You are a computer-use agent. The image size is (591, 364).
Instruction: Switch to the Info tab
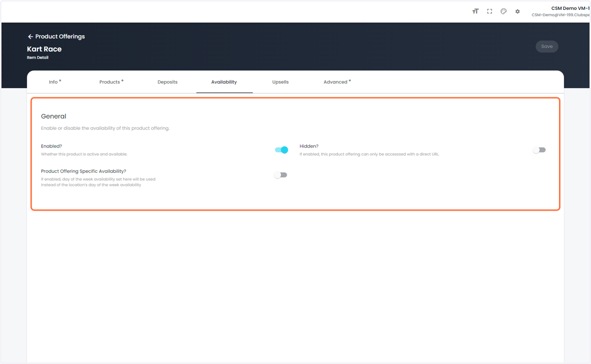coord(55,82)
